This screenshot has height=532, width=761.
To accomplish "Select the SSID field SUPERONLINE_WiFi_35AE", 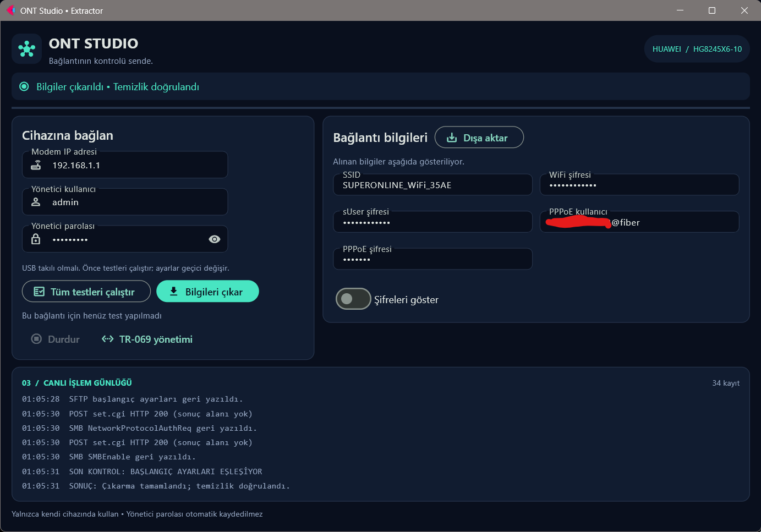I will 432,184.
